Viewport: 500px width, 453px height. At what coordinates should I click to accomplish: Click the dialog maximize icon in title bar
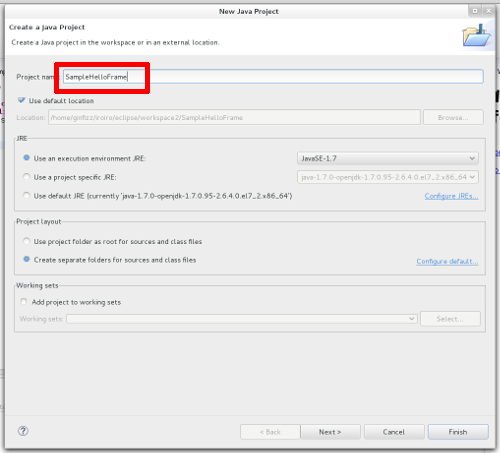coord(475,11)
